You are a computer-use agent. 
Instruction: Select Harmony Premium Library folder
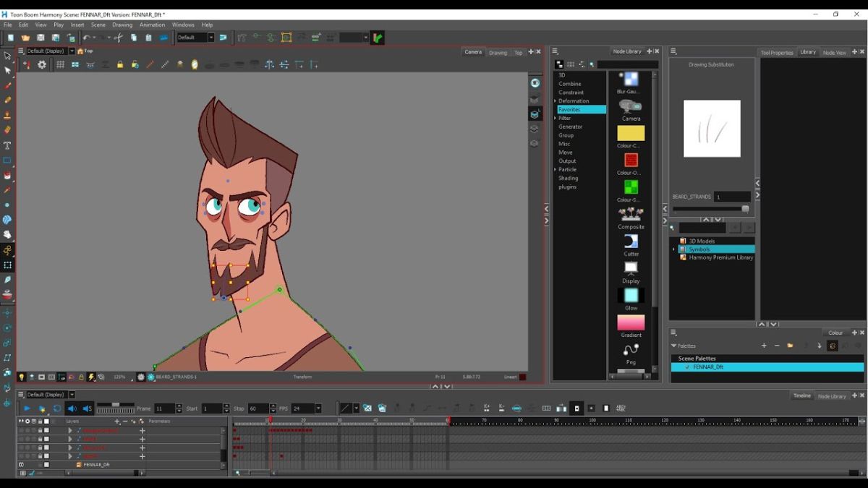[x=716, y=257]
